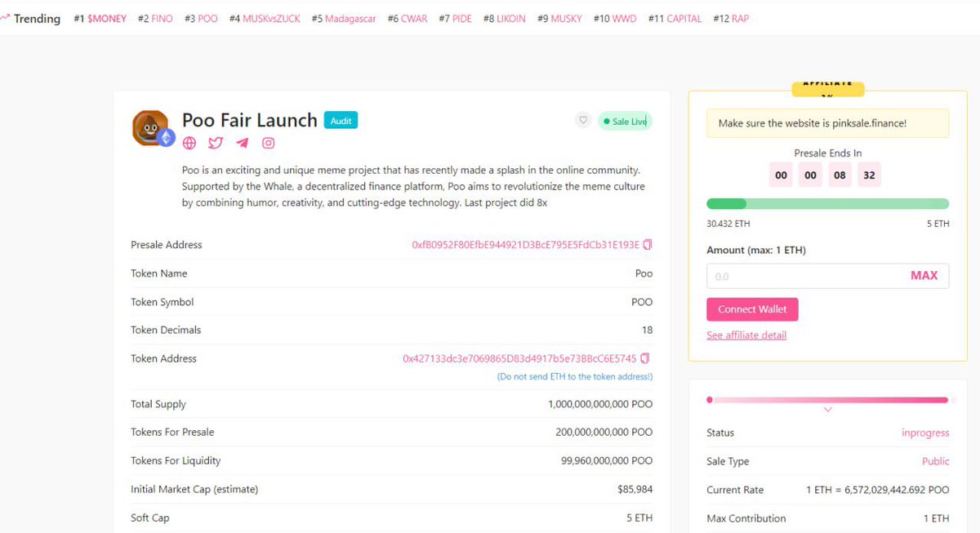Open trending token #11 CAPITAL
The width and height of the screenshot is (980, 533).
click(675, 18)
